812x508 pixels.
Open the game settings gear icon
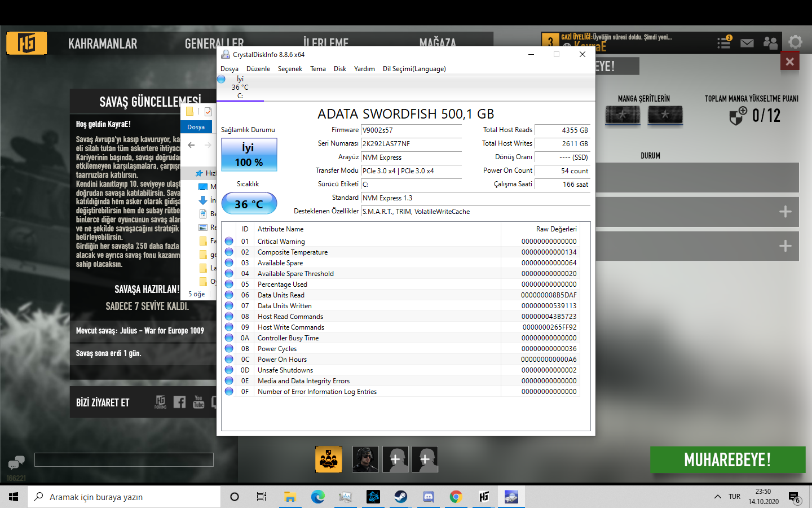(x=795, y=42)
